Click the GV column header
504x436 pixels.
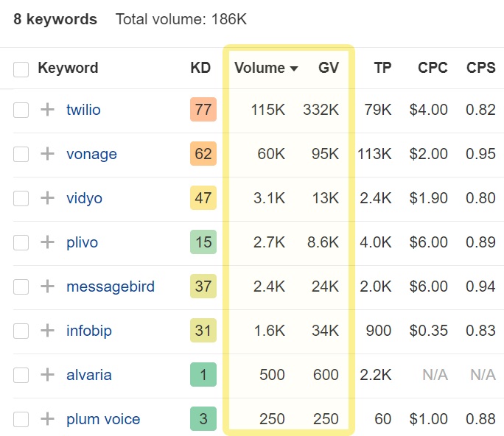point(329,68)
